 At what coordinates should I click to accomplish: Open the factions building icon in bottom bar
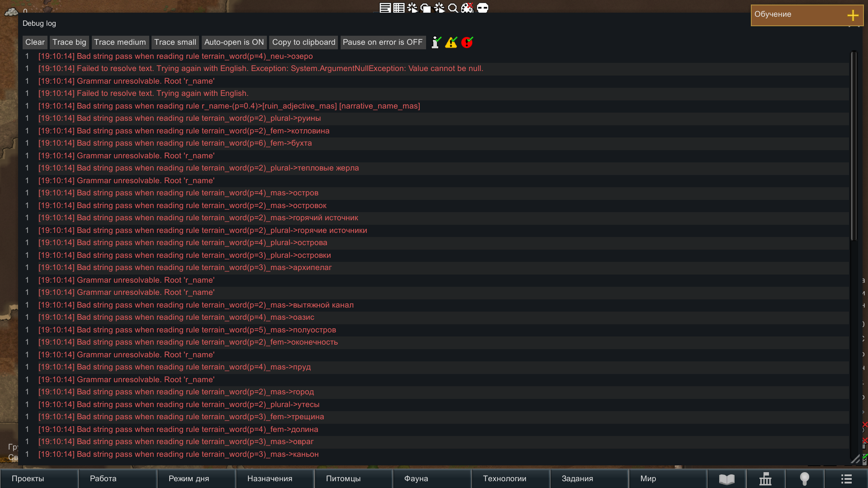click(x=765, y=479)
